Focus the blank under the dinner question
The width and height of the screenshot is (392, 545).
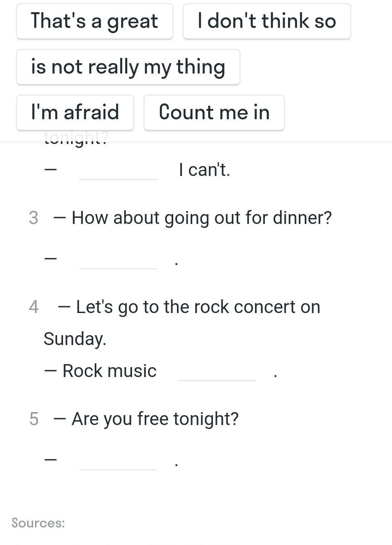(118, 260)
